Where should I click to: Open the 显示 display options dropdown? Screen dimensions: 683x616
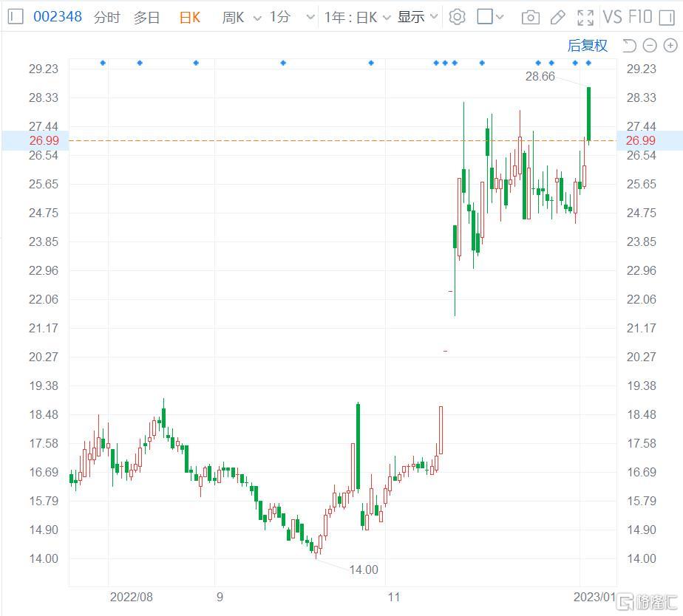[417, 17]
